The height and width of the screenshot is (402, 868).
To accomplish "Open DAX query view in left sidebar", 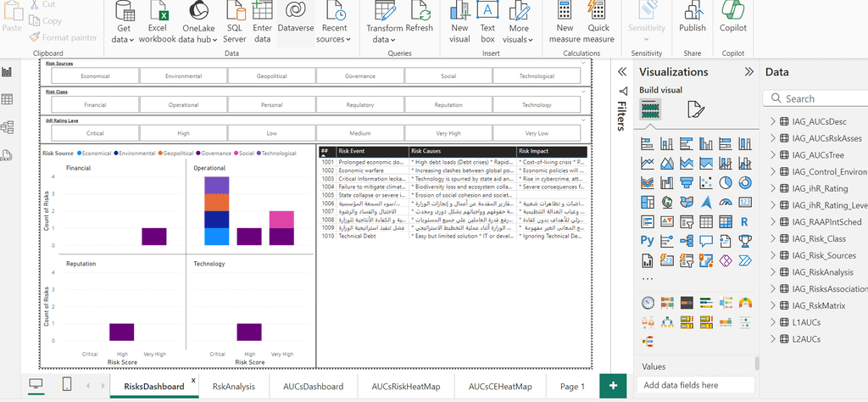I will (x=8, y=155).
